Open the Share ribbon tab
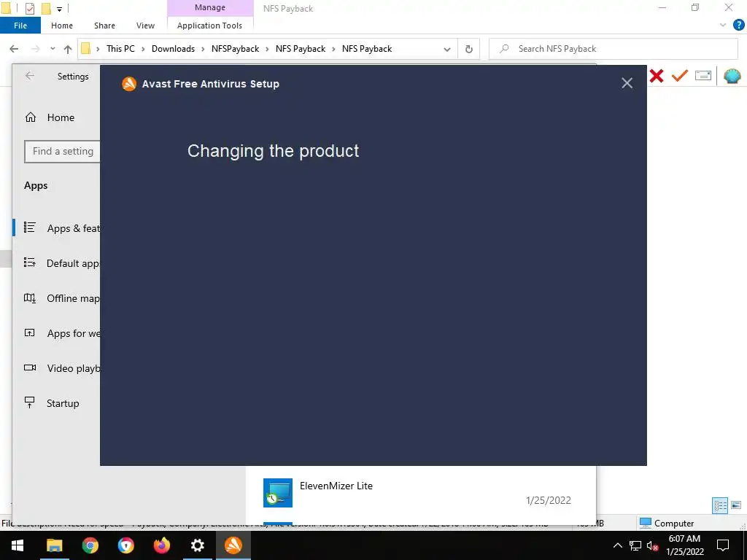This screenshot has width=747, height=560. click(104, 26)
